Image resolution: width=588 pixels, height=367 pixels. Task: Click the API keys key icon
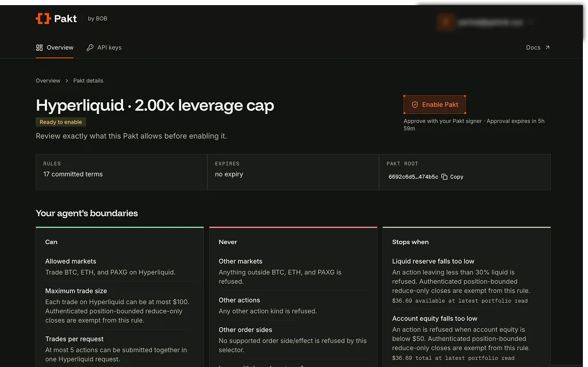tap(90, 48)
